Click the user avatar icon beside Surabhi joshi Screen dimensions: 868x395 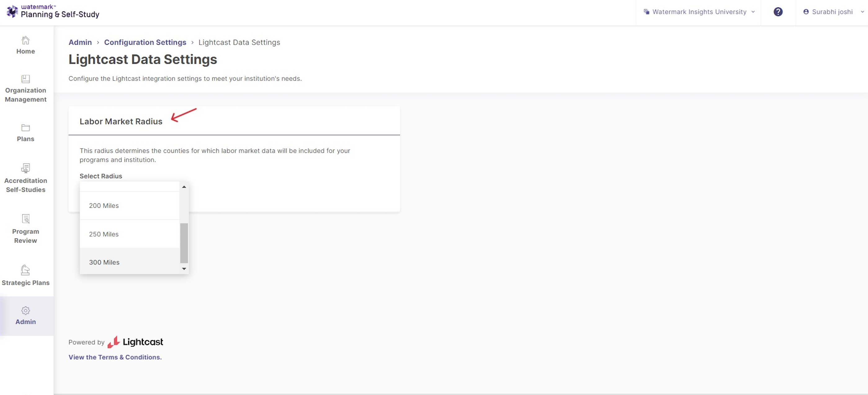click(806, 12)
